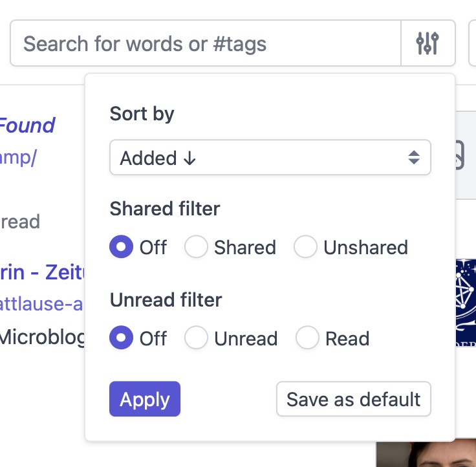Click Save as default button
The height and width of the screenshot is (467, 476).
353,399
